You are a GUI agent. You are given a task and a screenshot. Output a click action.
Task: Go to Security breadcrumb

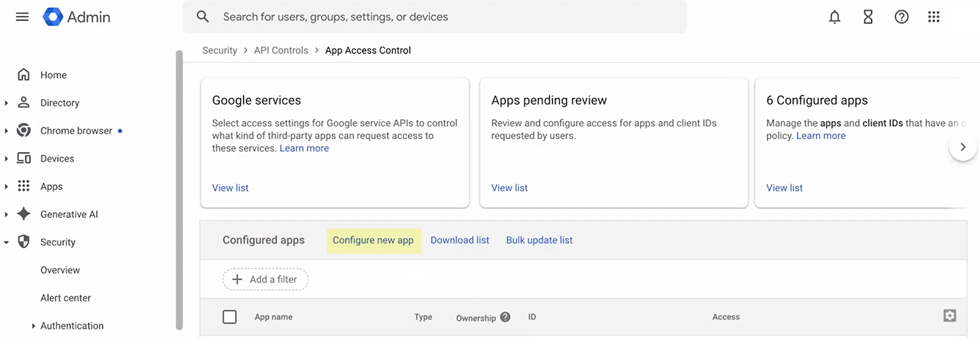tap(220, 50)
